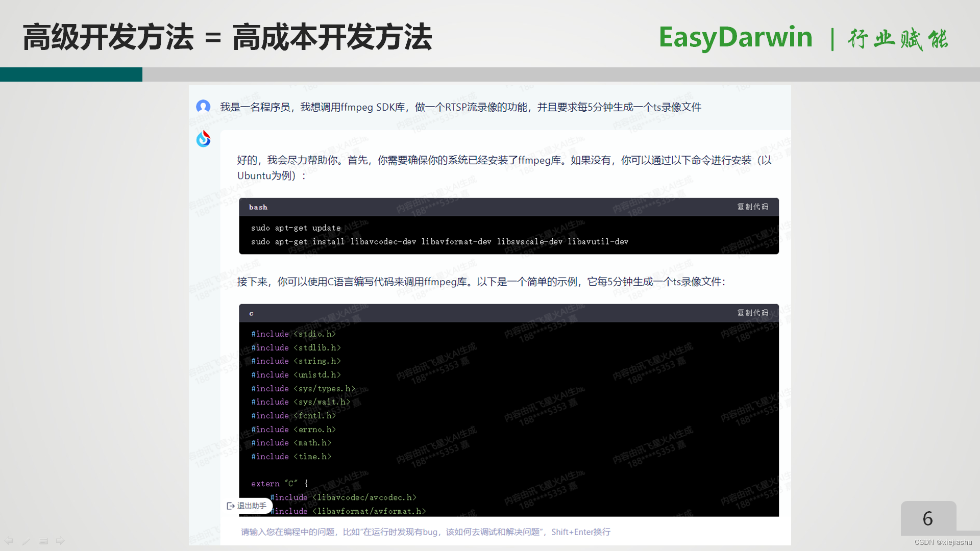Click the 'sudo apt-get install' command line
The image size is (980, 551).
(439, 242)
